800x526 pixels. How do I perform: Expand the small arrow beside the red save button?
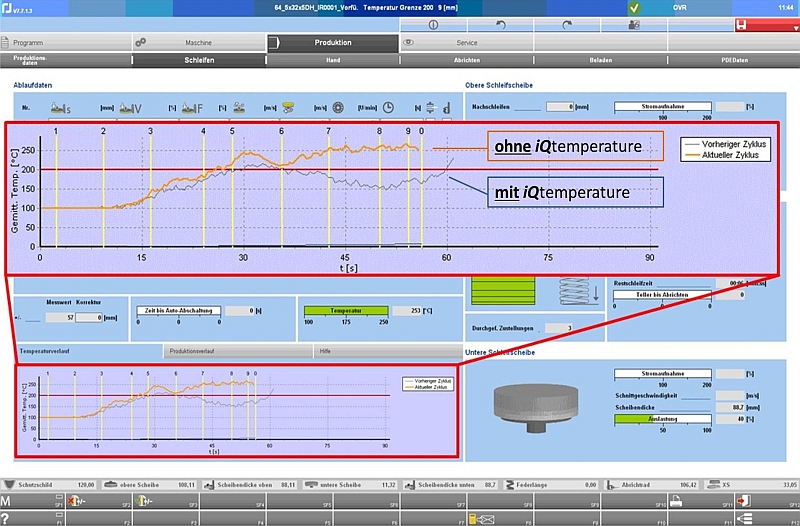795,28
